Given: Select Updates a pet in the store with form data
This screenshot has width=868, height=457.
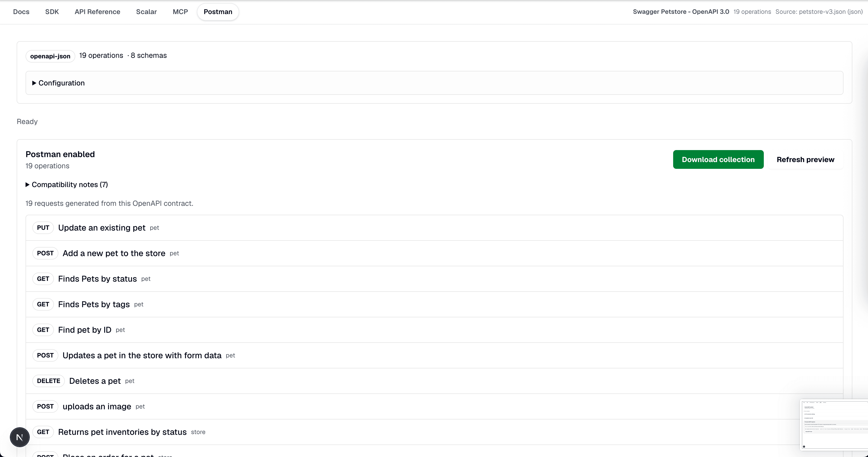Looking at the screenshot, I should 434,356.
